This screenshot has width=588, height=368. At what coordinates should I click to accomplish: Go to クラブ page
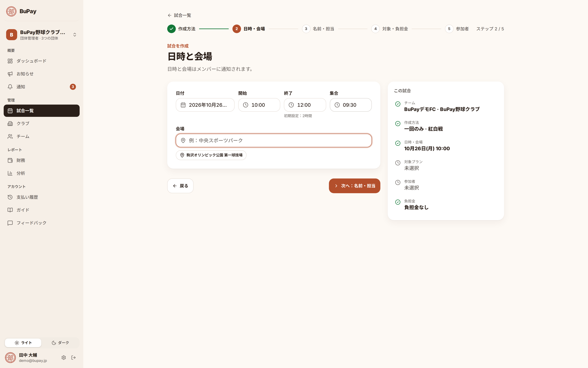tap(41, 123)
